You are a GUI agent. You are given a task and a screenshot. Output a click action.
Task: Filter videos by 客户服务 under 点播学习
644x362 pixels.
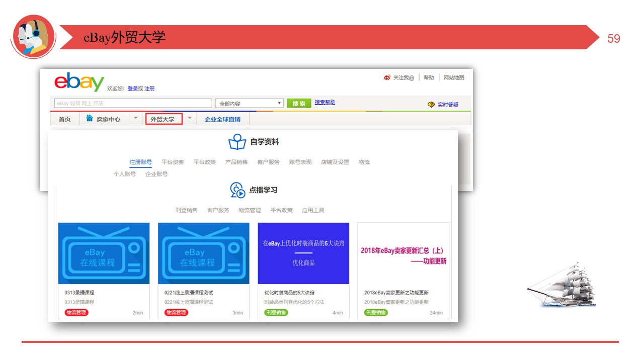[218, 210]
